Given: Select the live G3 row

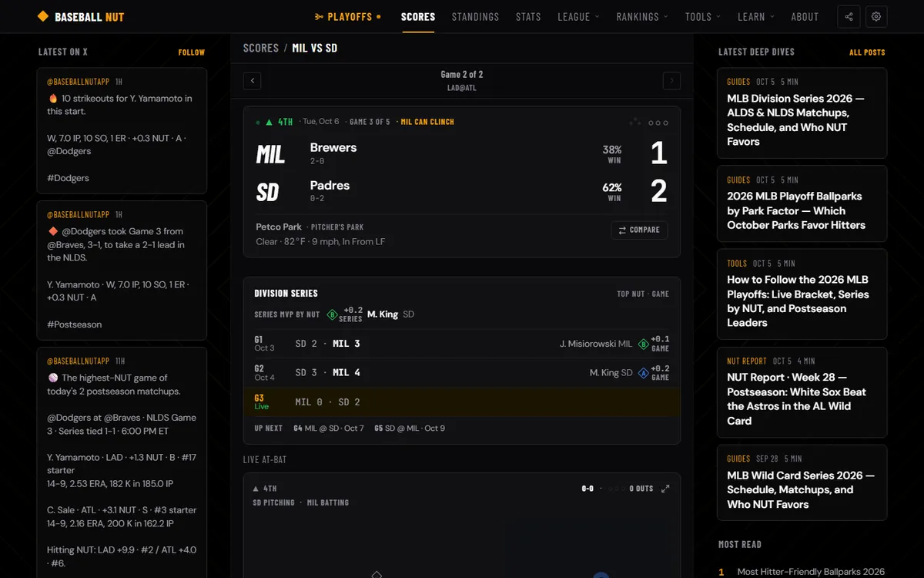Looking at the screenshot, I should click(x=462, y=402).
